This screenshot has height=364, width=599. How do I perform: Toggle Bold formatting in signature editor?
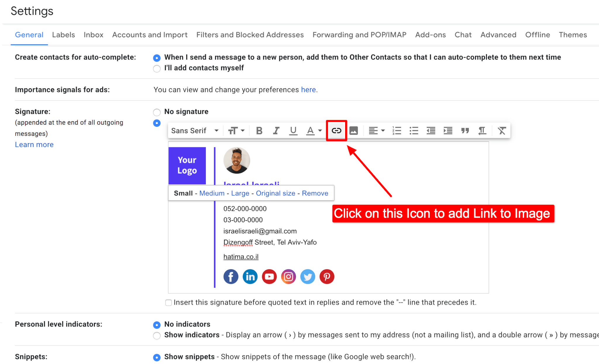pos(259,131)
